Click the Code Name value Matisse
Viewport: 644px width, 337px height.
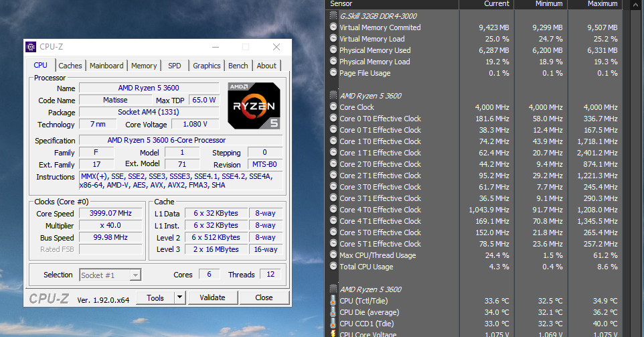[115, 100]
